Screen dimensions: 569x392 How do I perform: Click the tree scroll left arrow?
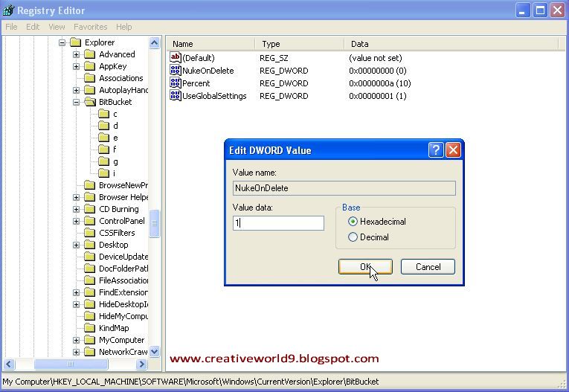click(9, 364)
